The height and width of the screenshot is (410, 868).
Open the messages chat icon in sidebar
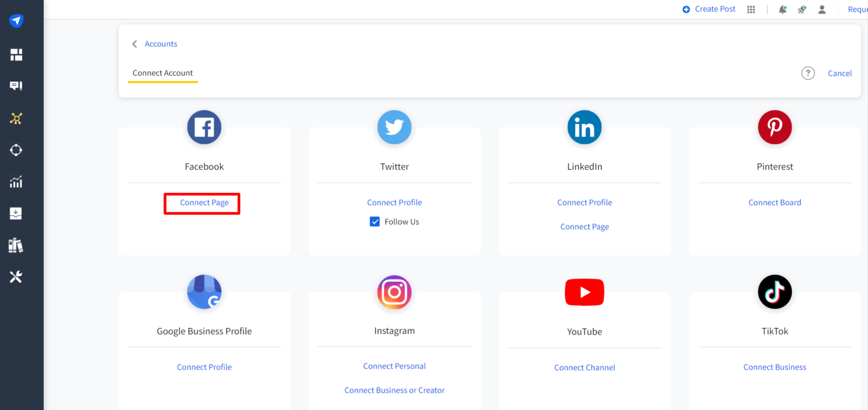[x=16, y=86]
